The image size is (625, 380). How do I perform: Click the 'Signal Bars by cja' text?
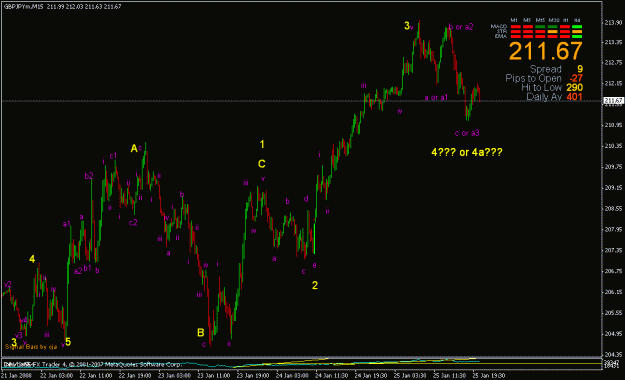(x=31, y=347)
